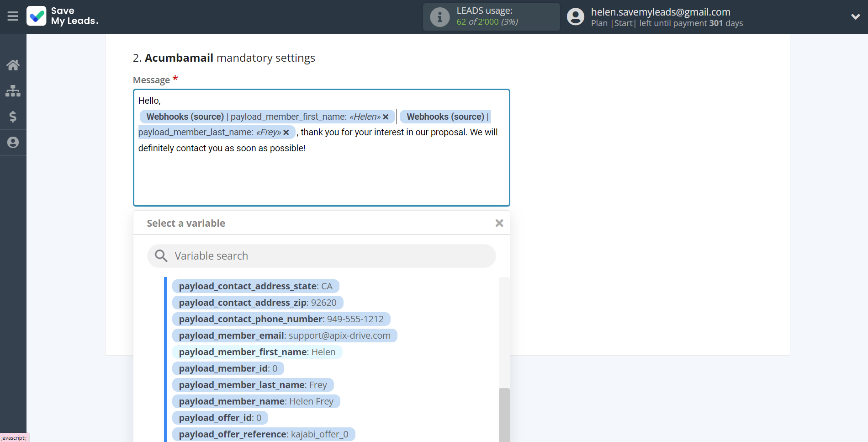Click the variable search magnifier icon

[161, 256]
